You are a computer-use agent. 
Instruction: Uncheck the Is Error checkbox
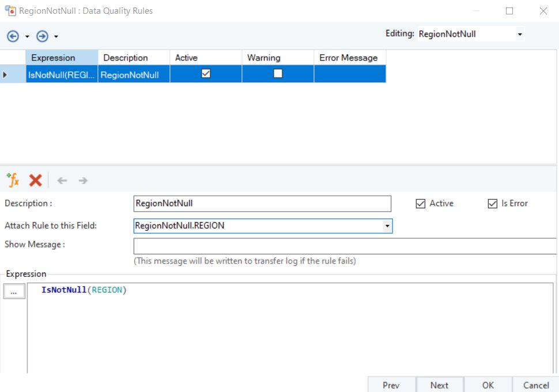click(x=492, y=204)
